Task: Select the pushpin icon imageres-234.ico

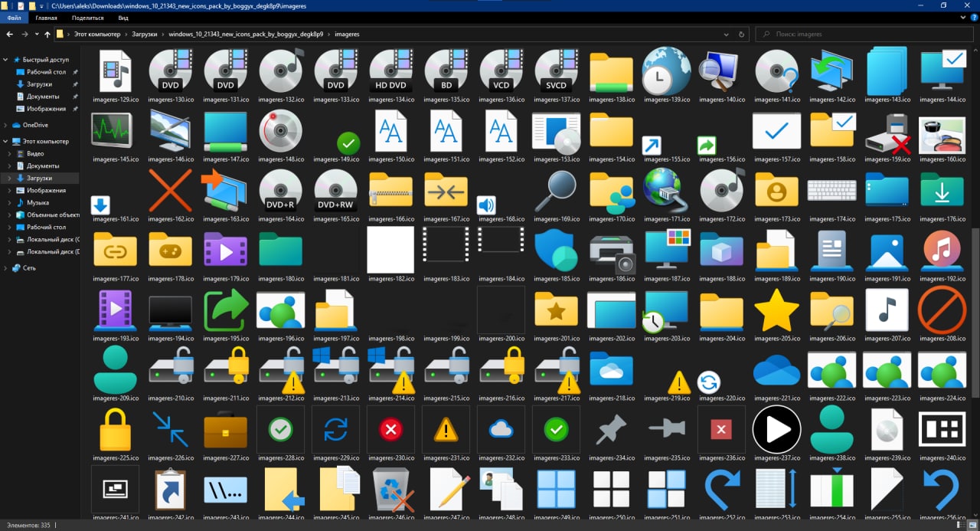Action: (x=612, y=430)
